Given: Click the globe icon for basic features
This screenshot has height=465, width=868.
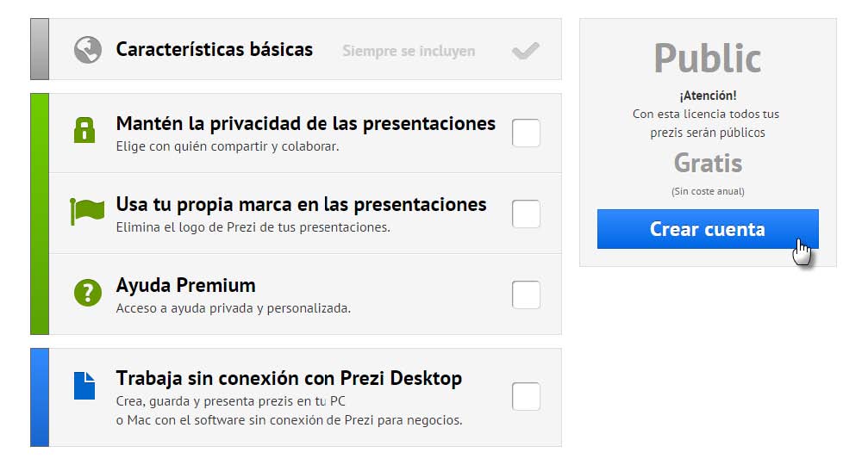Looking at the screenshot, I should tap(88, 50).
